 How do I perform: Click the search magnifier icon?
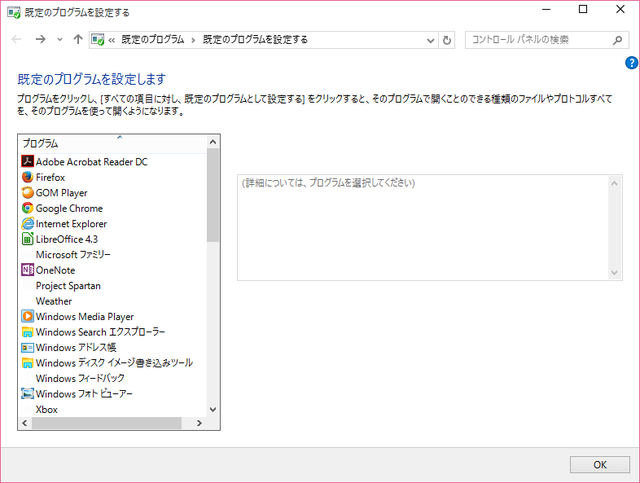618,40
